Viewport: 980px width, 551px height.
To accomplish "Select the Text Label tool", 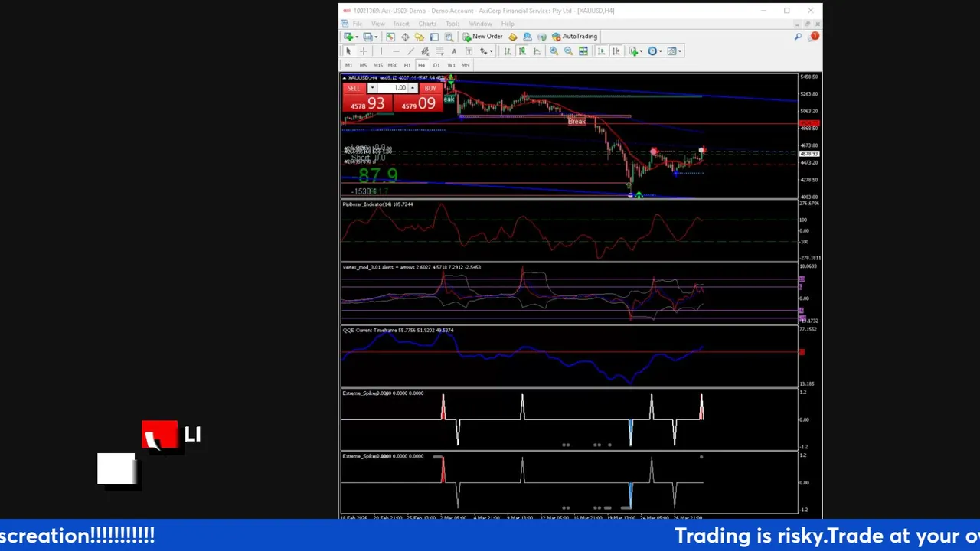I will click(469, 51).
